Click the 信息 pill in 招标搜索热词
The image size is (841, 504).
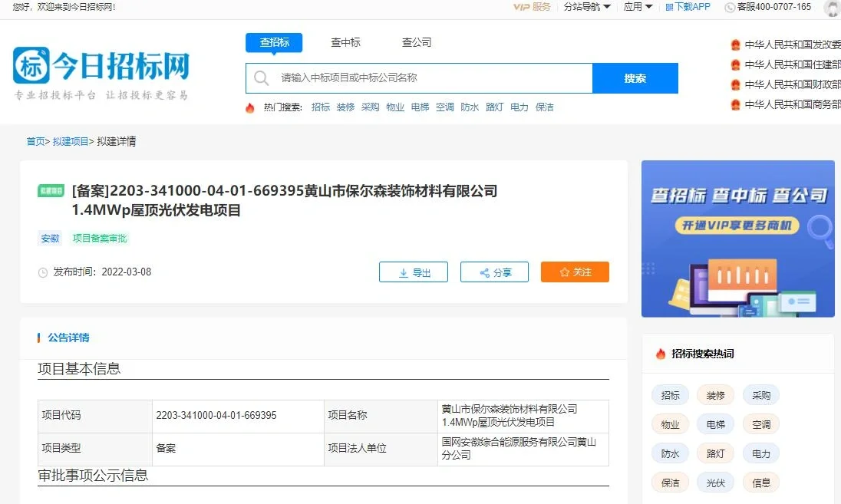[761, 483]
